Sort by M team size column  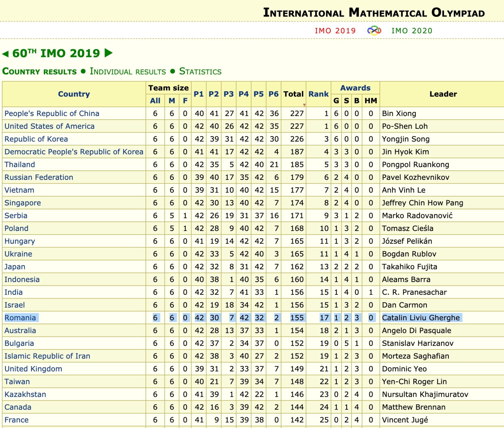(172, 101)
